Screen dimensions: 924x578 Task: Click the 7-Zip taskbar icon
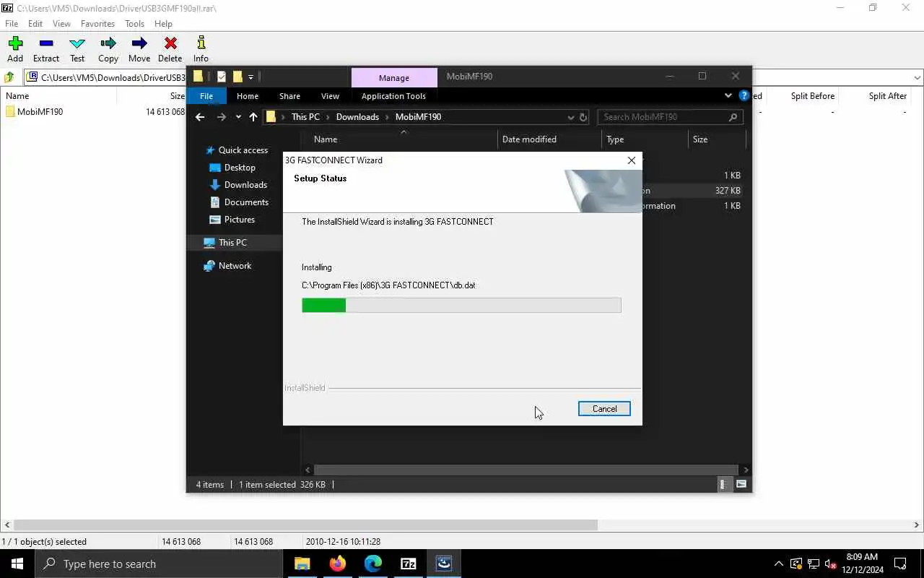pyautogui.click(x=409, y=564)
